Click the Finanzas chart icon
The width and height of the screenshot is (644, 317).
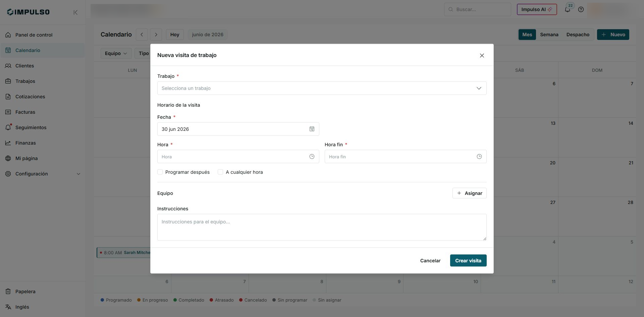[x=8, y=143]
